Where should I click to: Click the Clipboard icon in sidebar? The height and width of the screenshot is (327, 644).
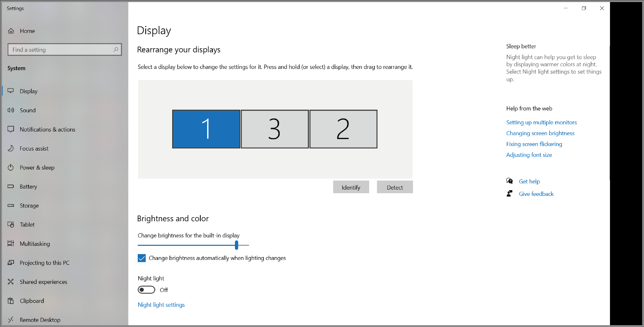pos(11,301)
